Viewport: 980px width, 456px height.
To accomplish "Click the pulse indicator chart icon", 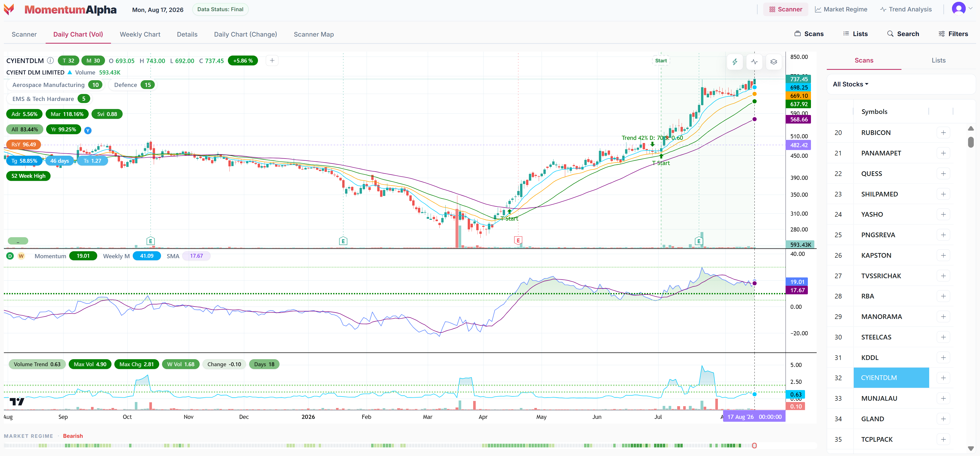I will click(x=754, y=62).
